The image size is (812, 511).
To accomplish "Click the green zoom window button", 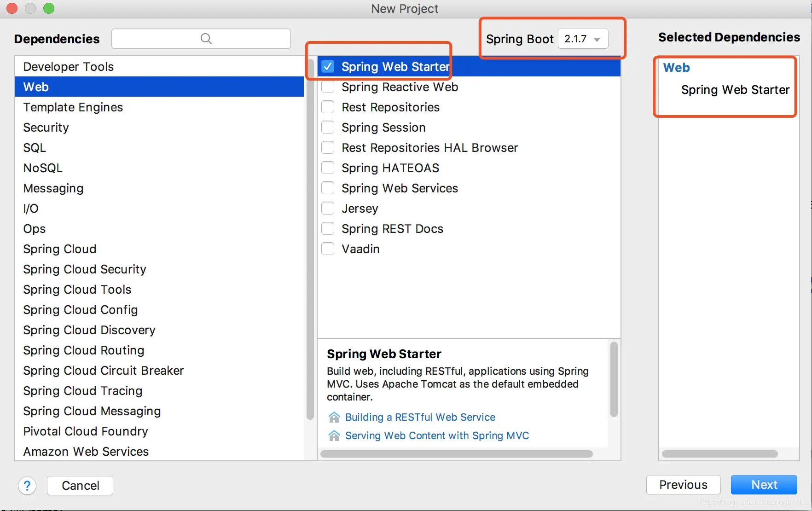I will coord(49,8).
